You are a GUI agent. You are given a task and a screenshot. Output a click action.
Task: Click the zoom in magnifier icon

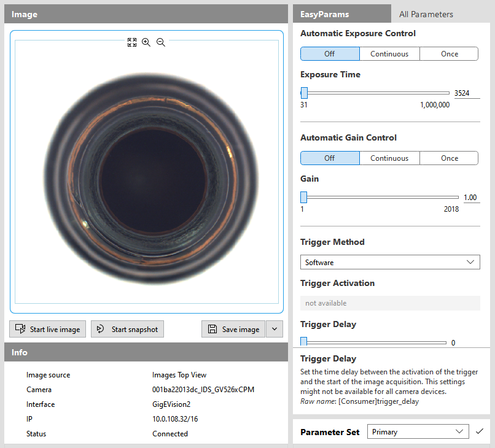click(x=146, y=42)
